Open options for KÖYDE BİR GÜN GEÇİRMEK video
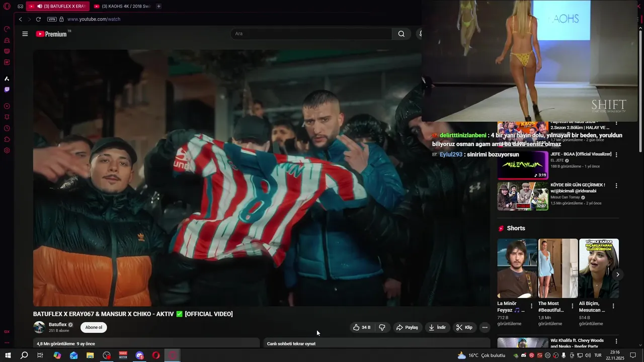Viewport: 644px width, 362px height. click(x=616, y=186)
